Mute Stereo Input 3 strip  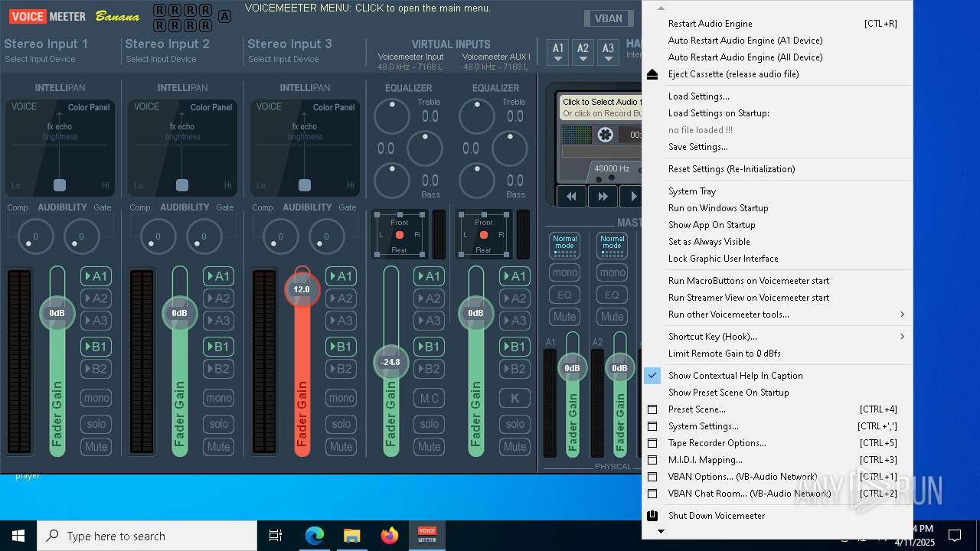click(341, 447)
